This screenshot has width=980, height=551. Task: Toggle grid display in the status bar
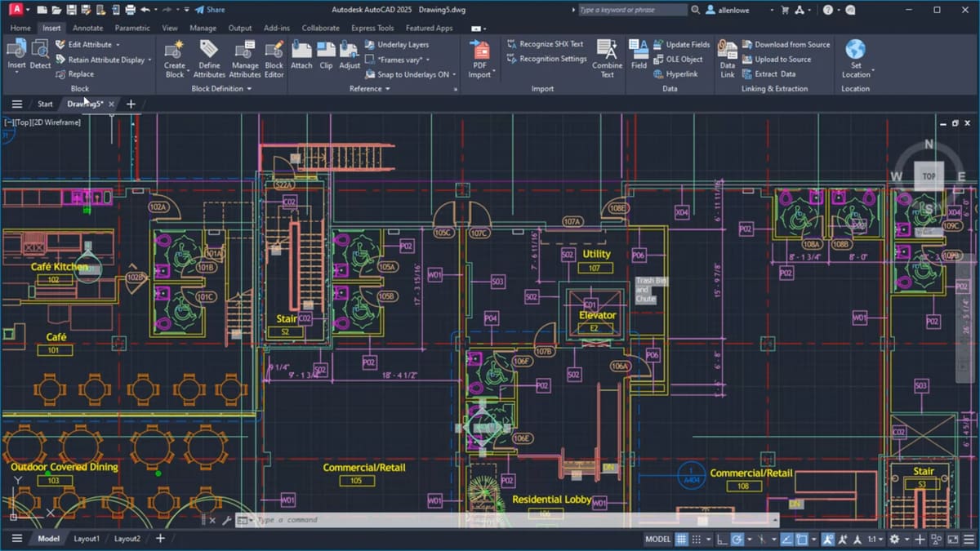pyautogui.click(x=683, y=539)
